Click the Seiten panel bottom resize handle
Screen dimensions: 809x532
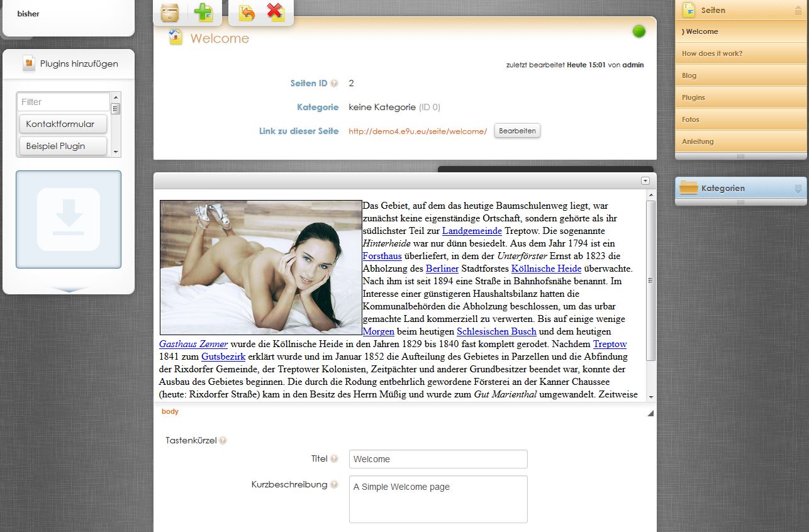tap(740, 156)
